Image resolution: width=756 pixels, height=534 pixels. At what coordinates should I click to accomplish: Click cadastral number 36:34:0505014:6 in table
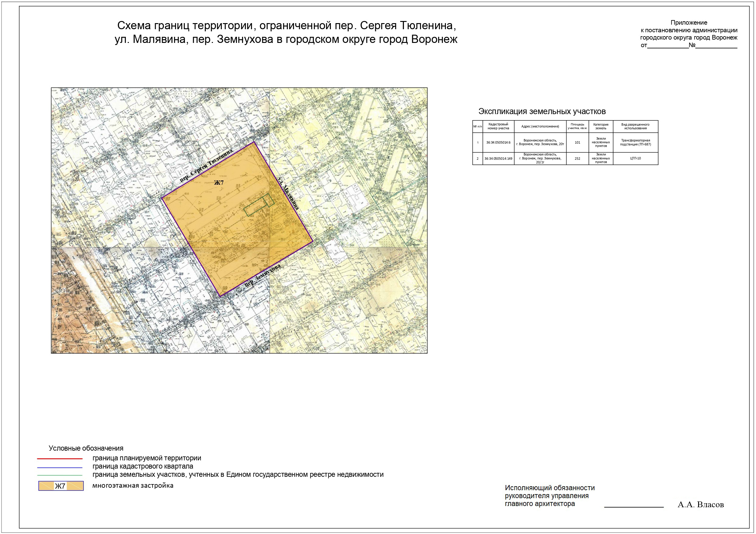click(x=498, y=142)
